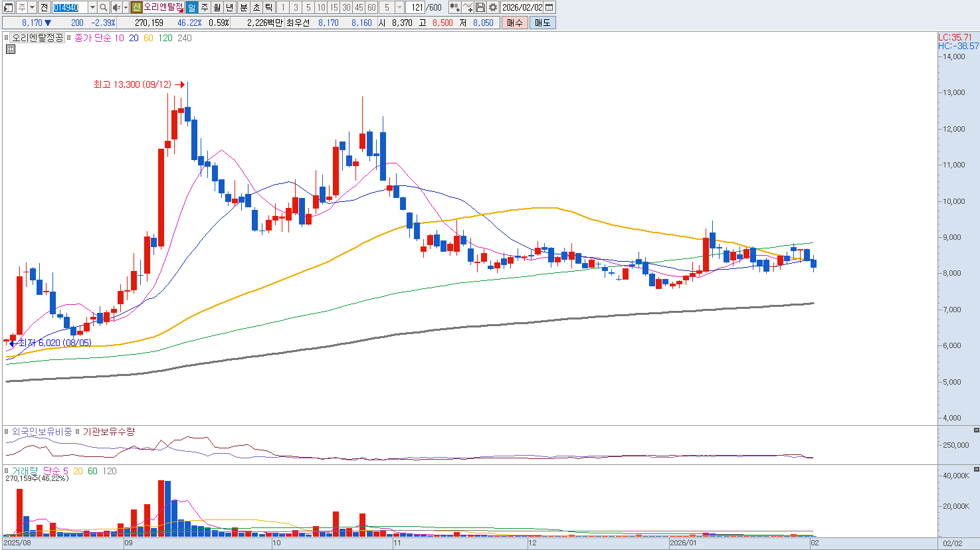Switch chart to 분 (minute) period

tap(243, 7)
